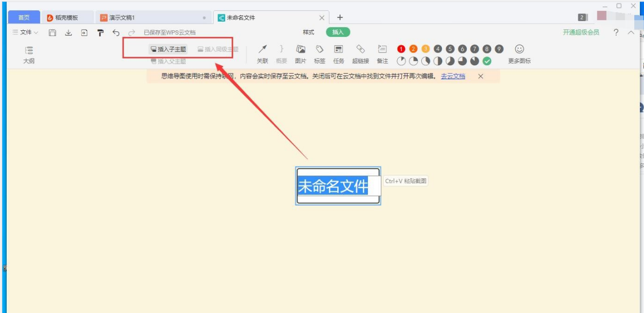Collapse the ribbon with chevron
The width and height of the screenshot is (644, 313).
point(631,32)
